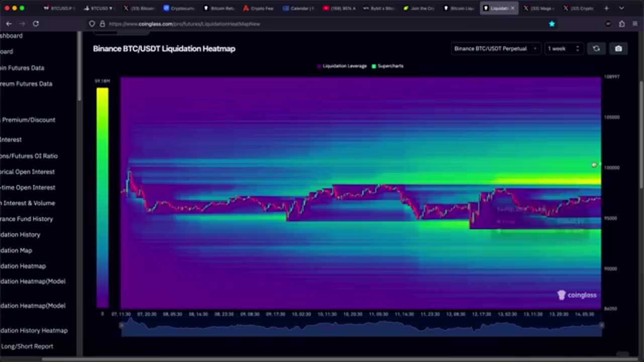Click the browser back arrow
The image size is (644, 362).
tap(9, 24)
